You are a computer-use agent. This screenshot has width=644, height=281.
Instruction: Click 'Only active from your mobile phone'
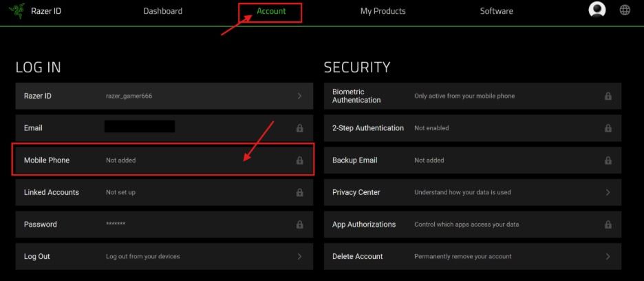pyautogui.click(x=464, y=96)
